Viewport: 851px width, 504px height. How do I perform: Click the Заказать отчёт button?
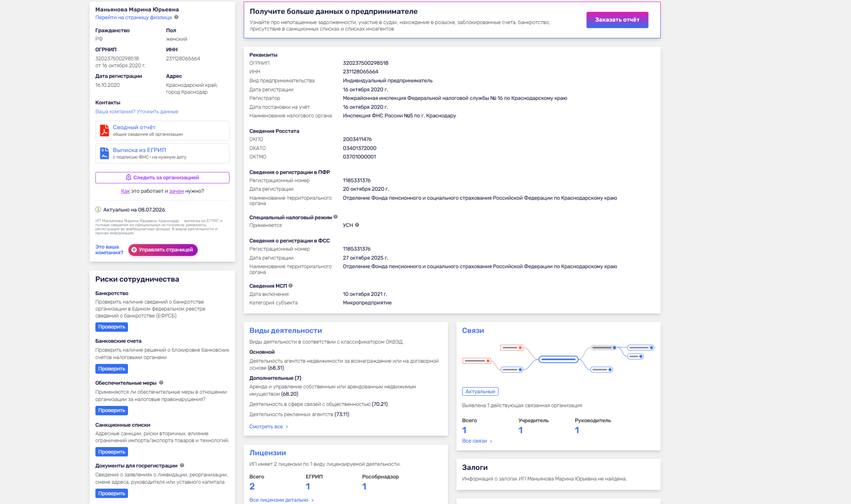(617, 20)
